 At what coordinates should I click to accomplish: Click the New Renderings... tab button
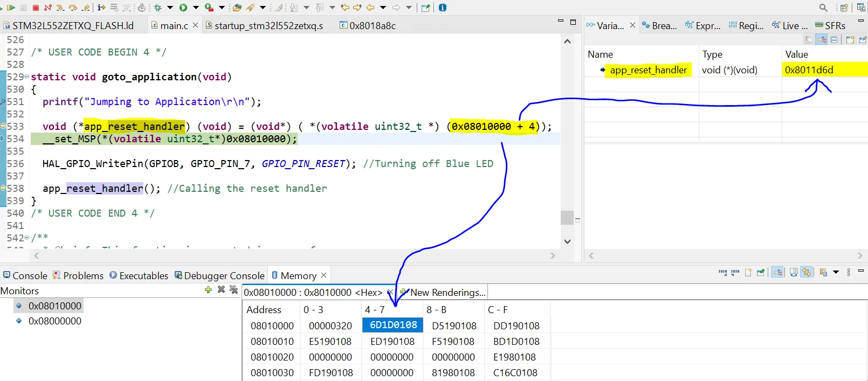tap(447, 293)
